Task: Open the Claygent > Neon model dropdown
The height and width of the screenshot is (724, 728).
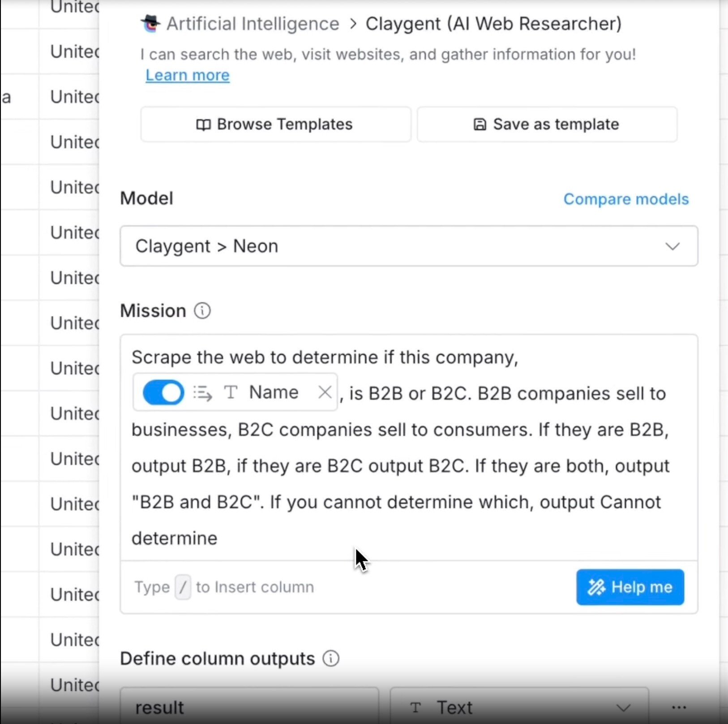Action: (x=408, y=246)
